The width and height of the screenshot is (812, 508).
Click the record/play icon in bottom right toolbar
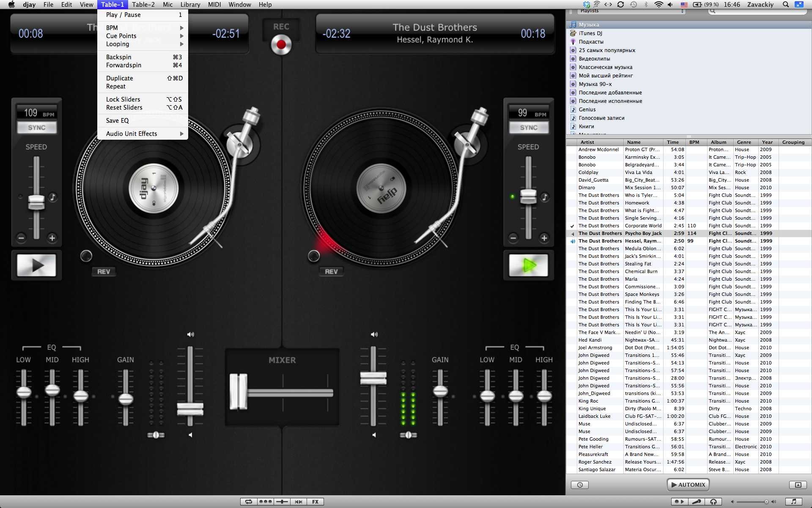(x=679, y=502)
